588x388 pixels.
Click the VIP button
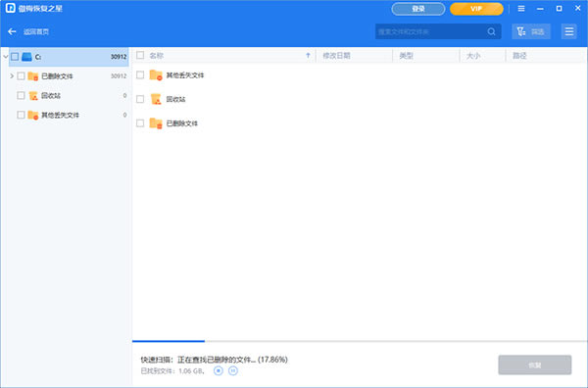(476, 9)
